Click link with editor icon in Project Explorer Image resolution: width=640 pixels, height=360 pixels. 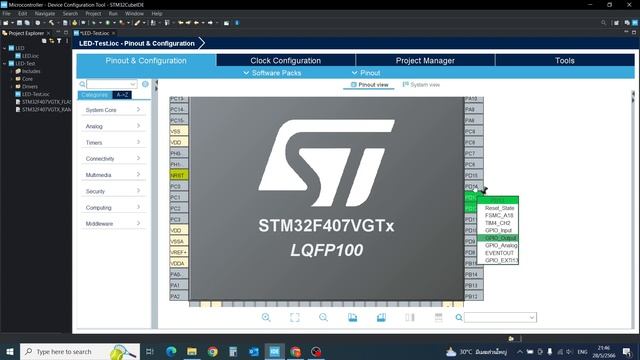(x=51, y=41)
